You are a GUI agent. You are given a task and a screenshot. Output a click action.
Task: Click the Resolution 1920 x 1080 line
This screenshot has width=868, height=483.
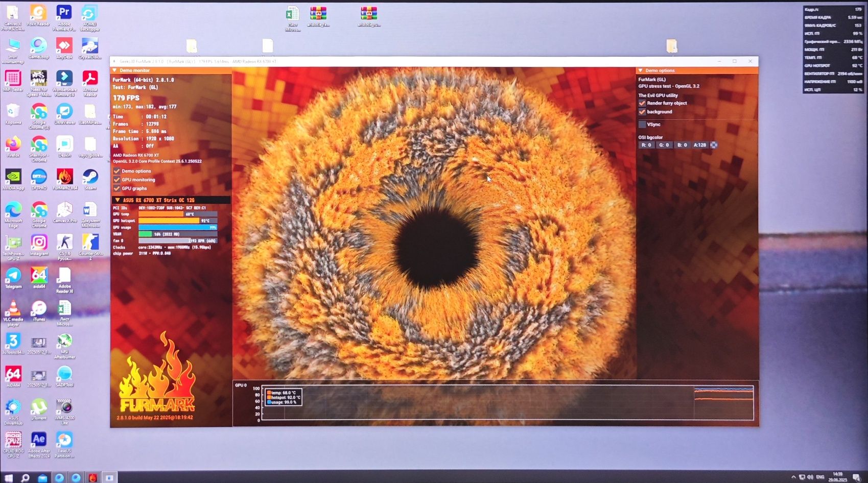pos(144,139)
